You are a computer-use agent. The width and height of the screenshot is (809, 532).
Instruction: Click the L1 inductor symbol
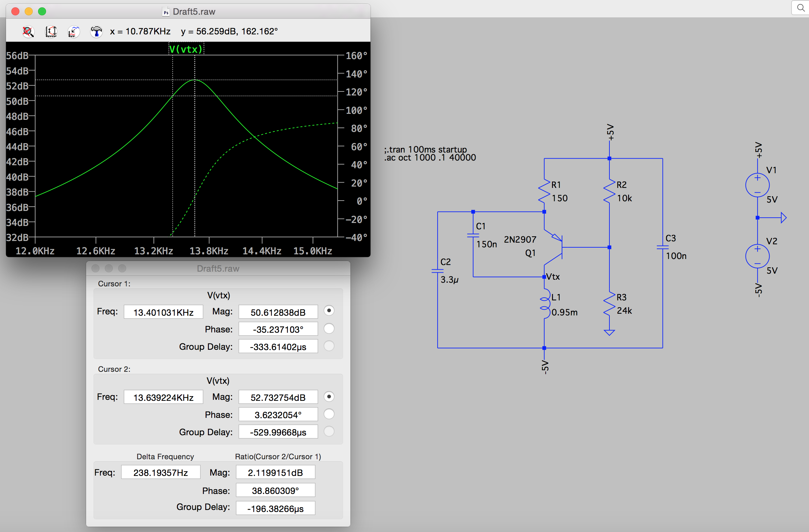[545, 304]
